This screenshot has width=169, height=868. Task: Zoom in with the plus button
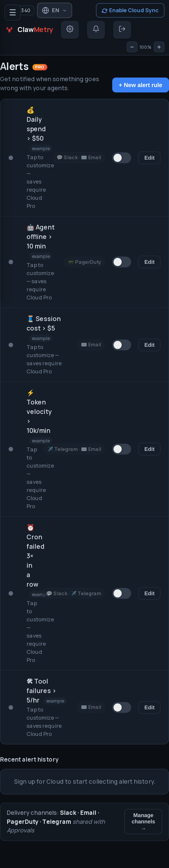click(159, 47)
